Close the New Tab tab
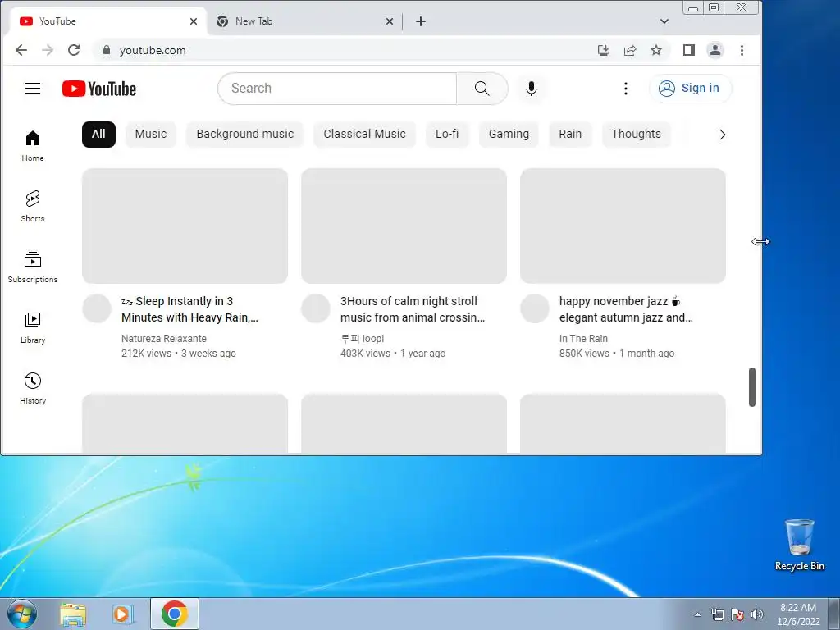 [x=390, y=21]
